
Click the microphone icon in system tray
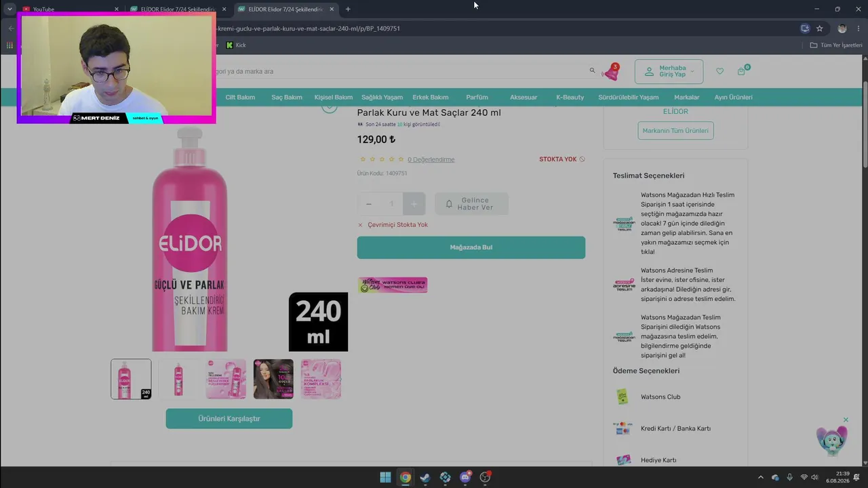click(x=789, y=477)
